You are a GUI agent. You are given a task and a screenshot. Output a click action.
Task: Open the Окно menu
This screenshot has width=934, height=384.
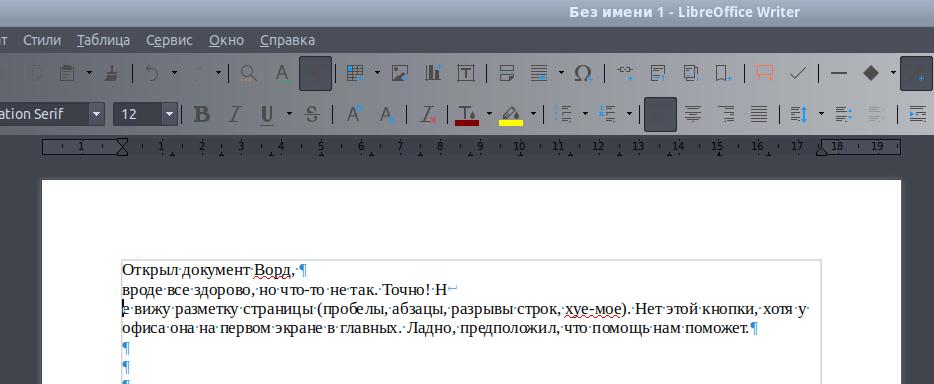tap(226, 40)
